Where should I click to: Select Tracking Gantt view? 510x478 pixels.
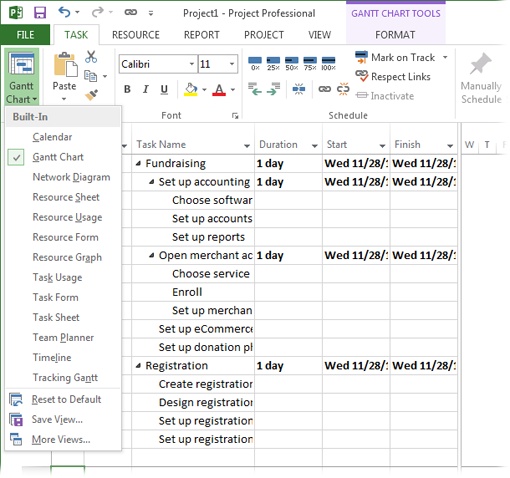[63, 377]
